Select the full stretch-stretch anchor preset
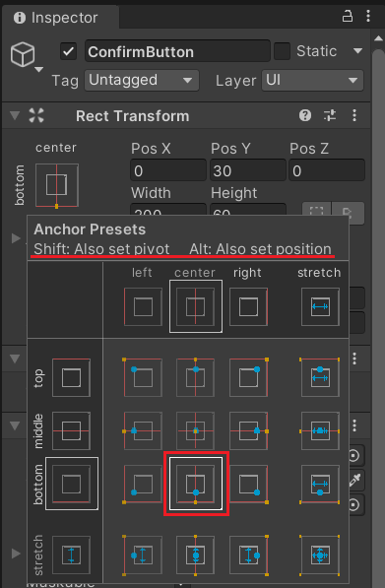This screenshot has height=588, width=385. 320,555
